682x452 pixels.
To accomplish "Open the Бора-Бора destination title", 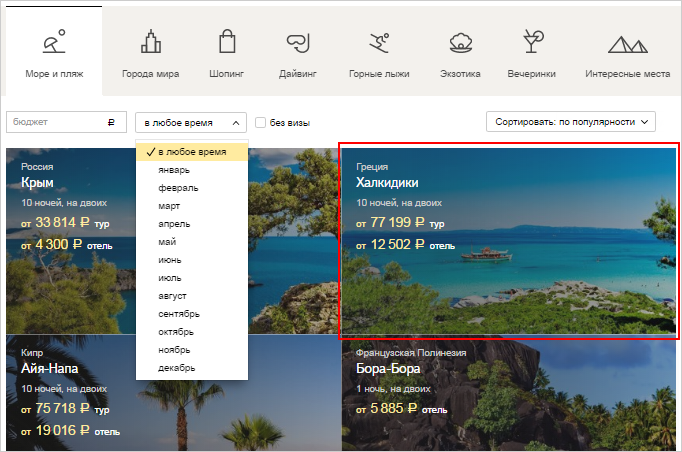I will pos(388,368).
